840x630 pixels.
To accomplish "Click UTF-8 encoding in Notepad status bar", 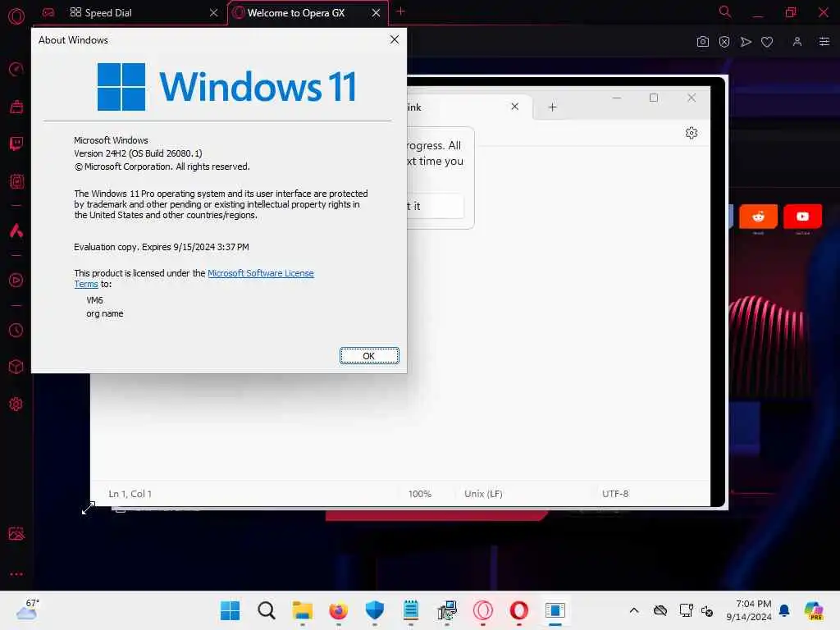I will tap(615, 494).
